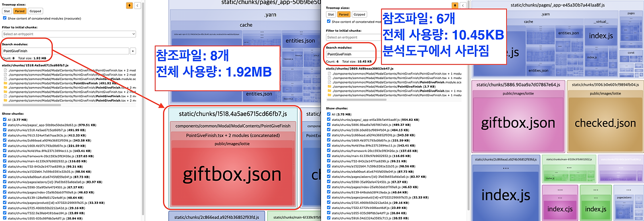Image resolution: width=644 pixels, height=221 pixels.
Task: Open left 'Select an entrypoint' dropdown
Action: (x=69, y=34)
